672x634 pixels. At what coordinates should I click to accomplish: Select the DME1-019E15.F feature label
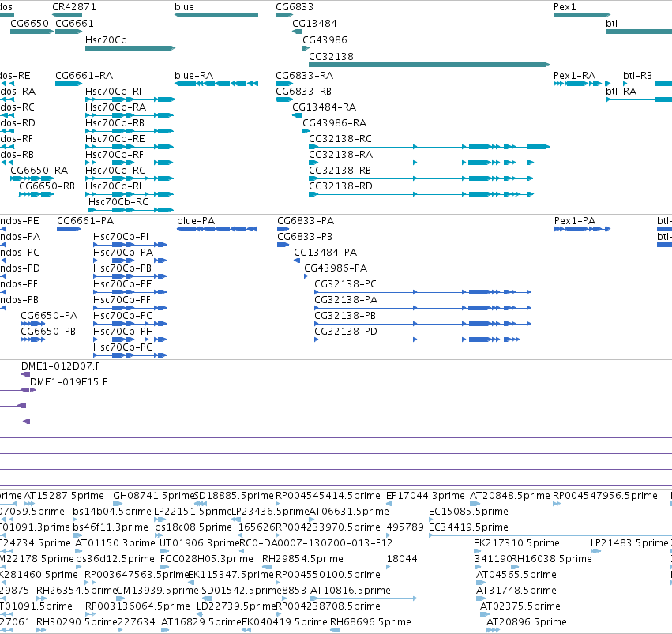point(69,382)
